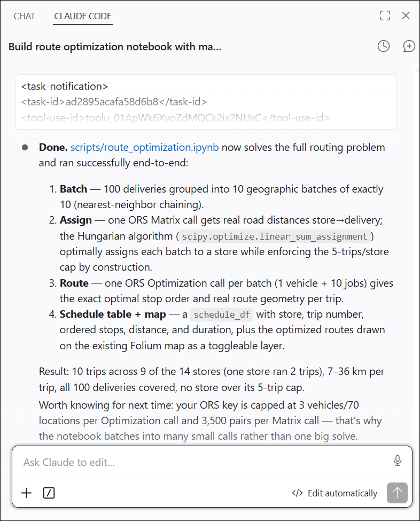Screen dimensions: 420x521
Task: Open the session history clock icon
Action: click(x=384, y=46)
